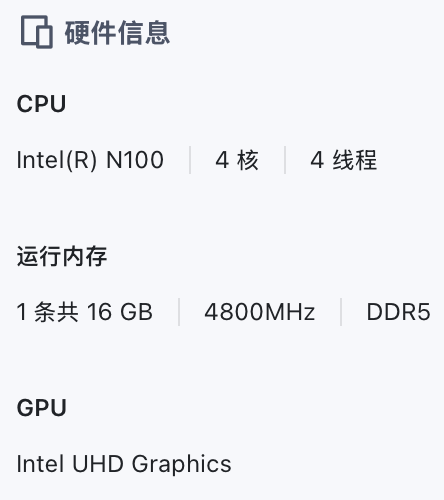Screen dimensions: 444x500
Task: Click divider between N100 and 4 核
Action: click(190, 160)
